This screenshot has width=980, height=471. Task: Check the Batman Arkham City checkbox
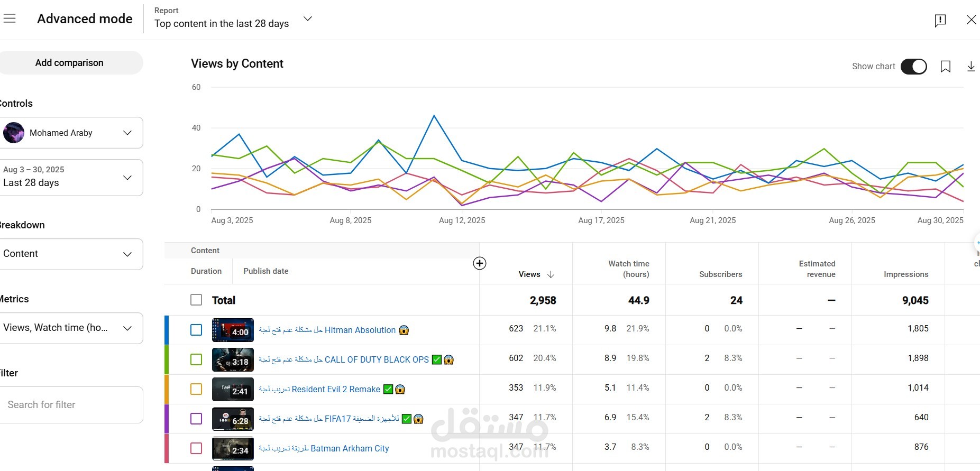196,448
